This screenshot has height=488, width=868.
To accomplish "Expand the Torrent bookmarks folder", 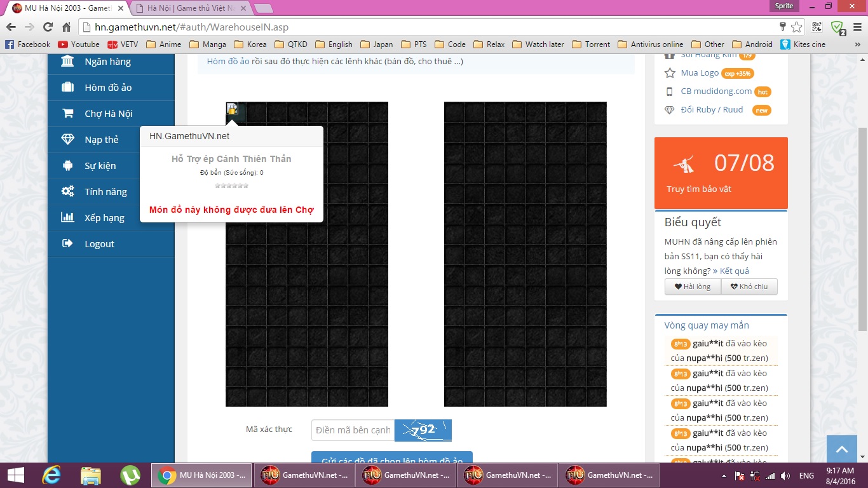I will tap(591, 44).
